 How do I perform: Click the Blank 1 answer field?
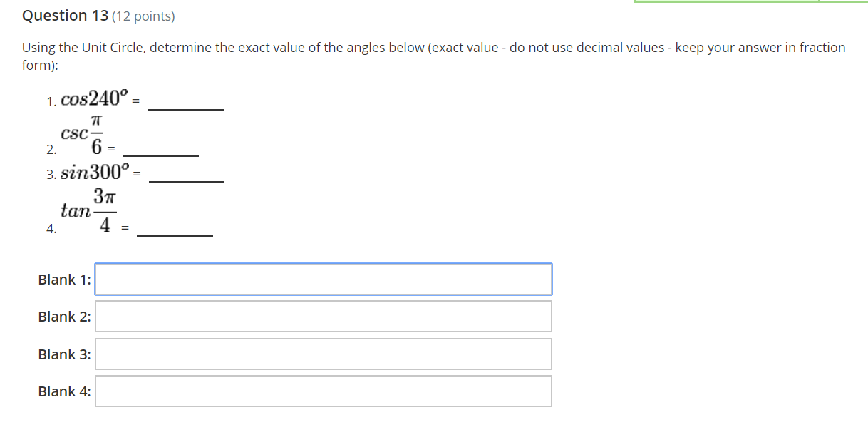323,279
